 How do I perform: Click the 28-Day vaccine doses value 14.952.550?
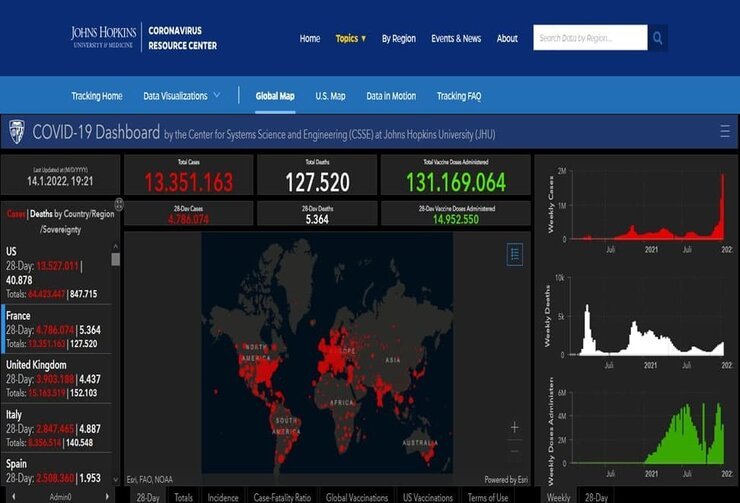(456, 219)
